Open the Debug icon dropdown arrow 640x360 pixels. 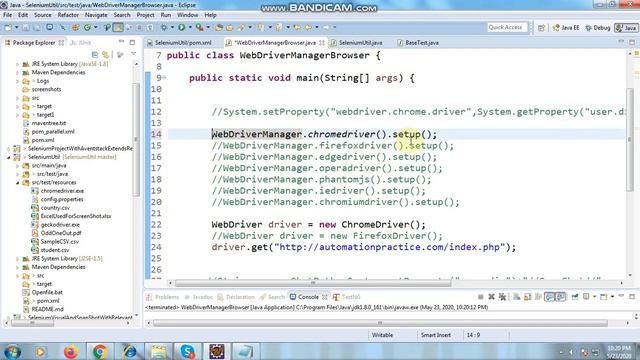pyautogui.click(x=172, y=27)
